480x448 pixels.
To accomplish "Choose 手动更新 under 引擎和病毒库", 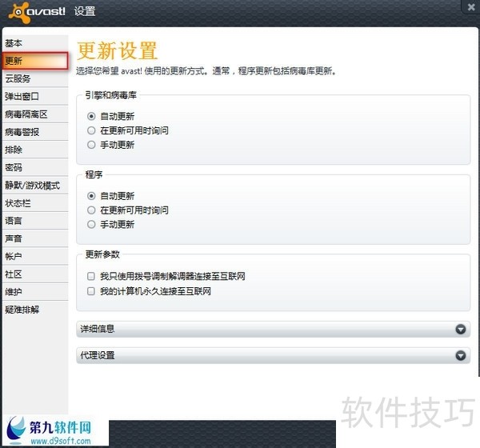I will [92, 145].
